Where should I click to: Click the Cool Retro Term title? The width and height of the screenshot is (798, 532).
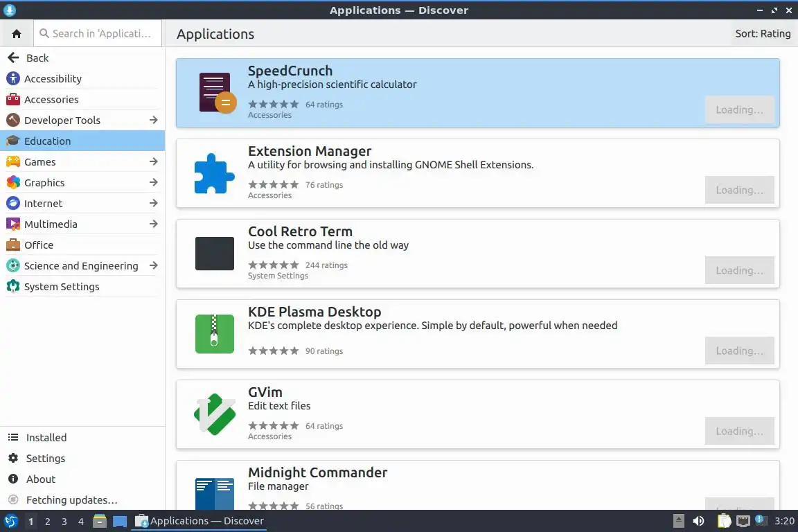point(300,231)
